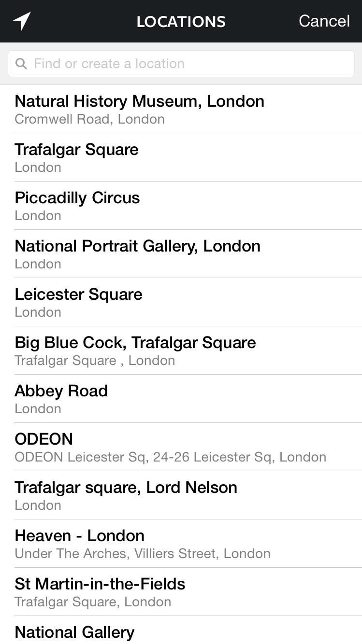The height and width of the screenshot is (644, 362).
Task: Tap the magnifier search icon
Action: coord(21,64)
